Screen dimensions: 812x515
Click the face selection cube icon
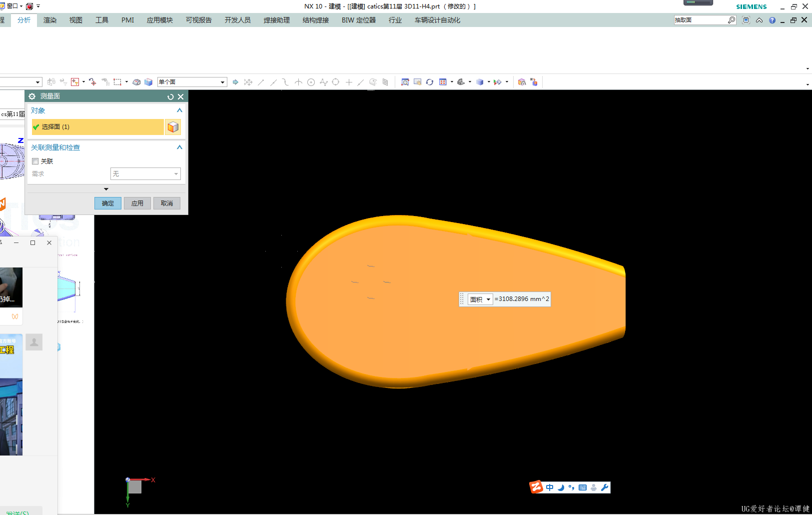(x=173, y=127)
